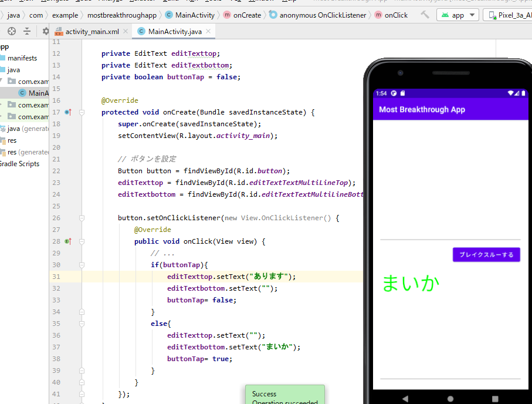Click the battery icon in emulator status bar

coord(523,93)
